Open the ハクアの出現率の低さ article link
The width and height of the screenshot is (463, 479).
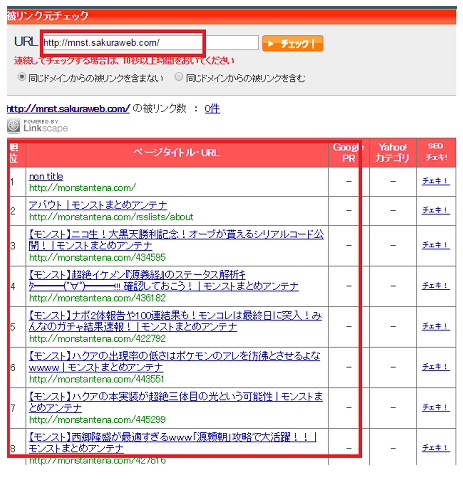[x=174, y=362]
